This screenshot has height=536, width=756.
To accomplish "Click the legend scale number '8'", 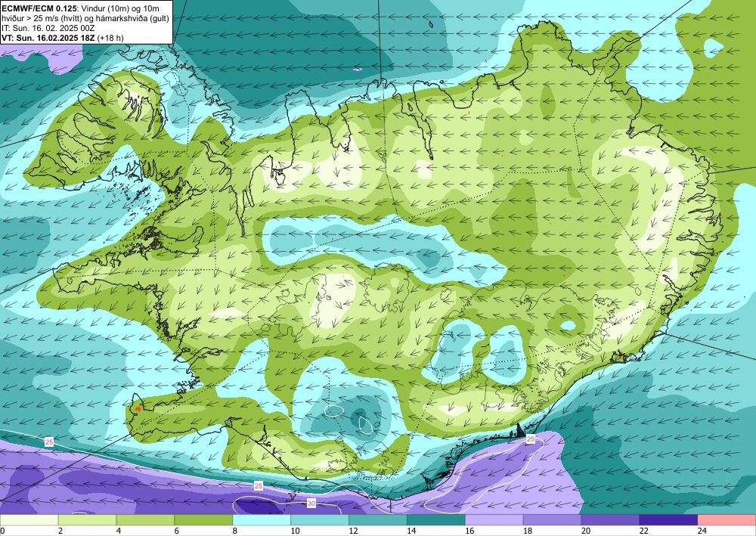I will [x=235, y=531].
